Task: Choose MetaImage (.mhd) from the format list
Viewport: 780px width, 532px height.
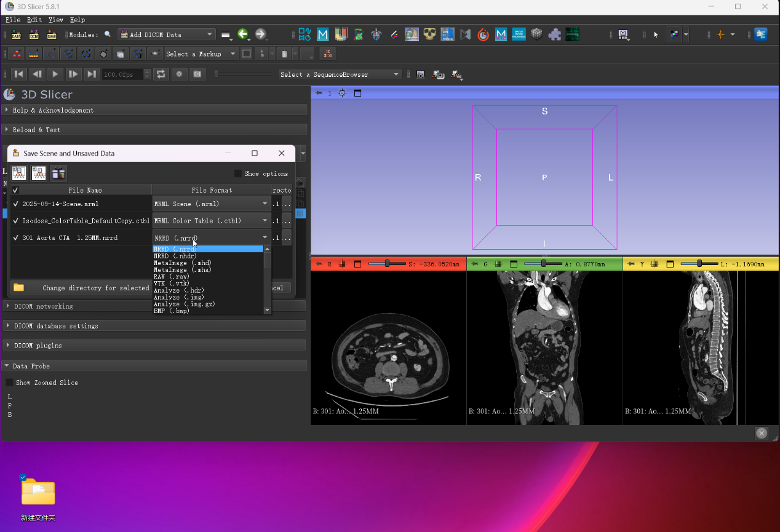Action: 208,263
